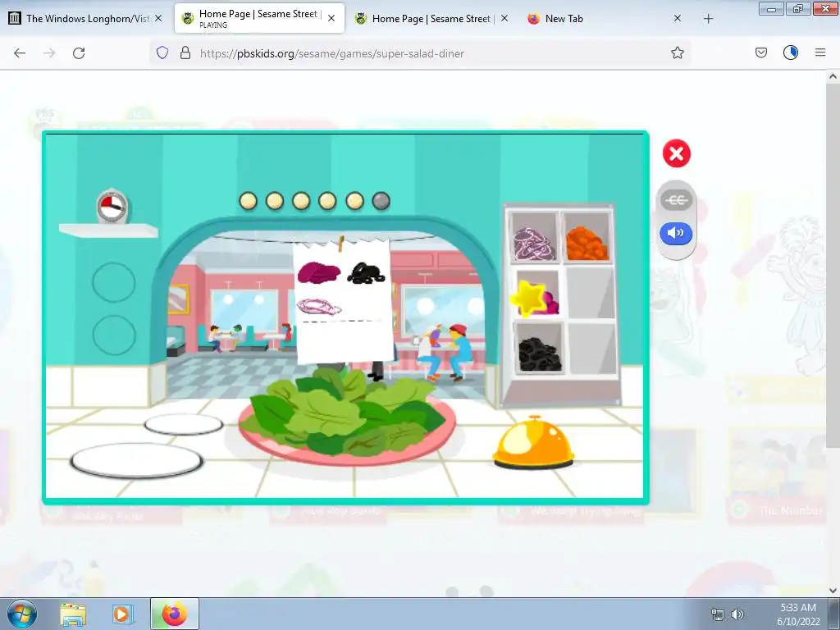
Task: Open Windows Media Player from taskbar
Action: tap(123, 614)
